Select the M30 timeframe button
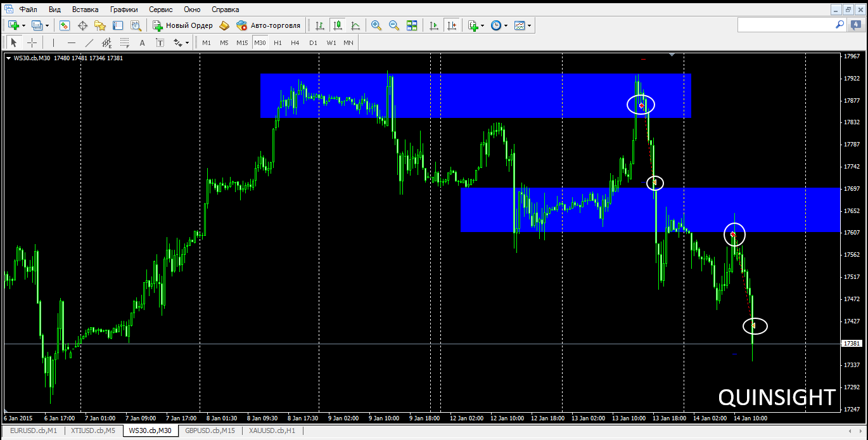The height and width of the screenshot is (440, 868). point(260,42)
